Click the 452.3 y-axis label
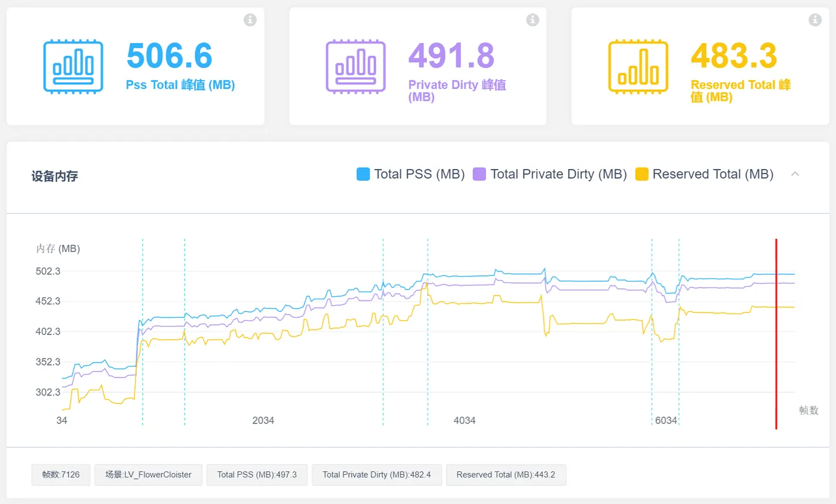836x504 pixels. (x=48, y=302)
